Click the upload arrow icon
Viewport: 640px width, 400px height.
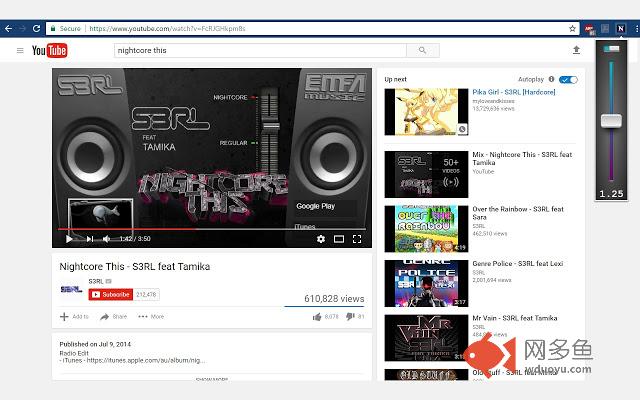[576, 50]
